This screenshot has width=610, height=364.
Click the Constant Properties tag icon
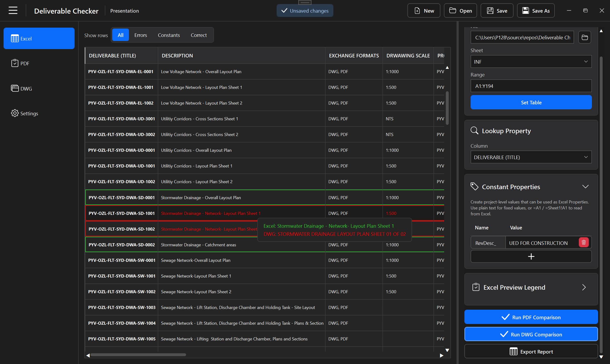click(x=474, y=187)
